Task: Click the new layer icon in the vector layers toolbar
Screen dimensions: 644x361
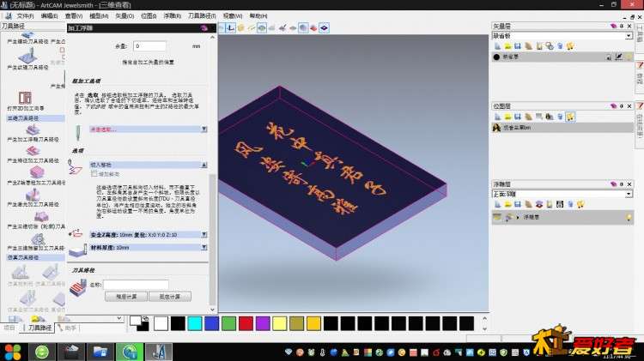Action: pyautogui.click(x=497, y=46)
